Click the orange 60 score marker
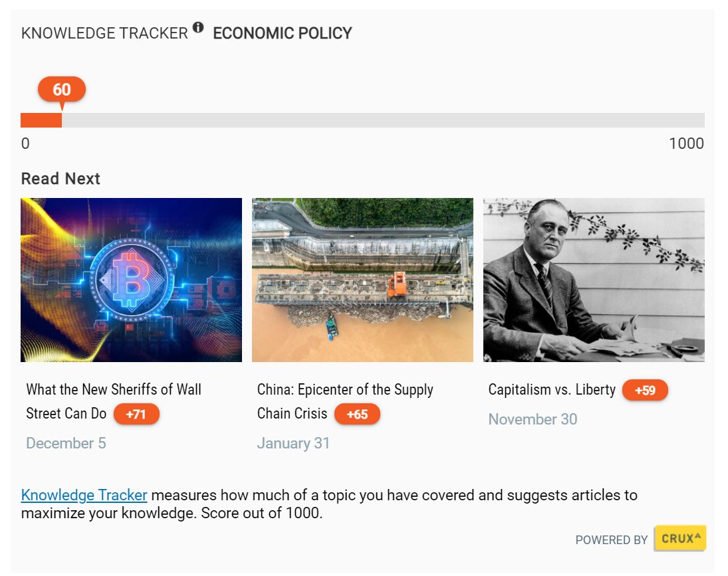 pos(62,90)
